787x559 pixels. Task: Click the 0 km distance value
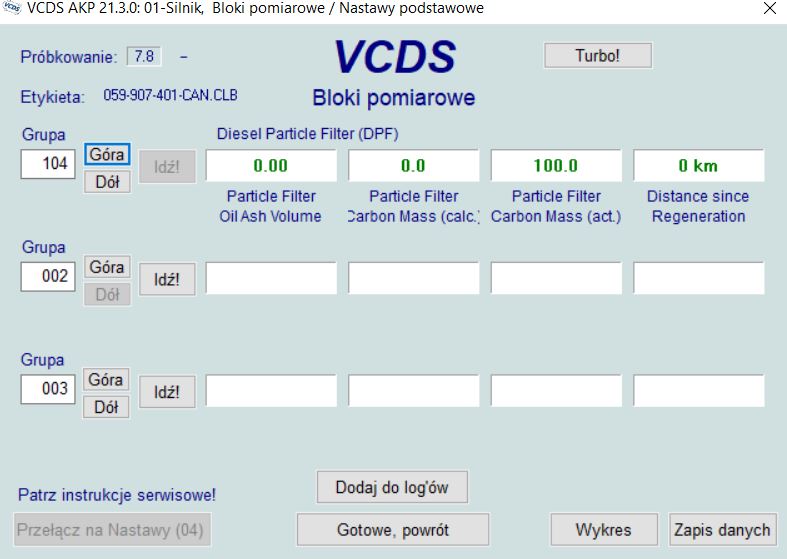[x=699, y=165]
